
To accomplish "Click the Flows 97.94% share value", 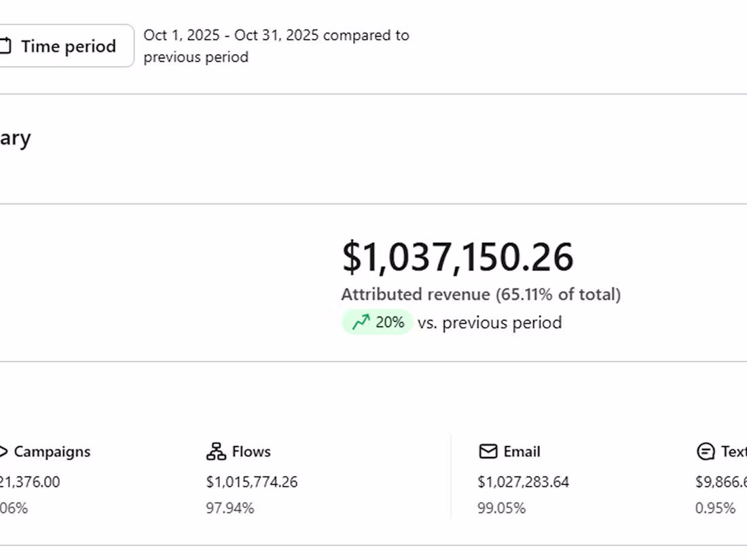I will coord(230,508).
